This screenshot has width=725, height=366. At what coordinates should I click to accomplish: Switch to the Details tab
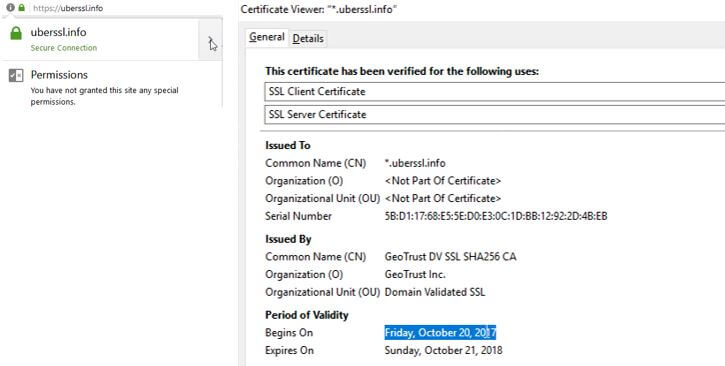click(x=308, y=38)
